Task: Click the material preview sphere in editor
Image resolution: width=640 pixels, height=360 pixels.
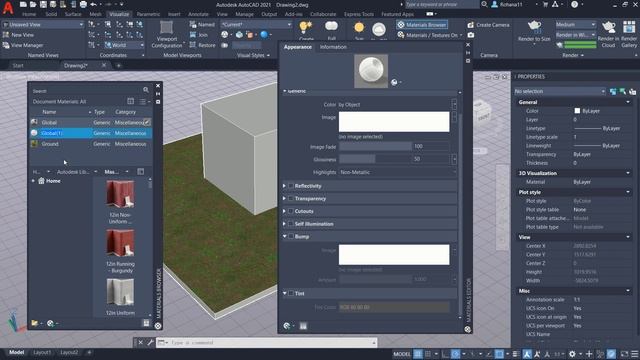Action: click(x=371, y=71)
